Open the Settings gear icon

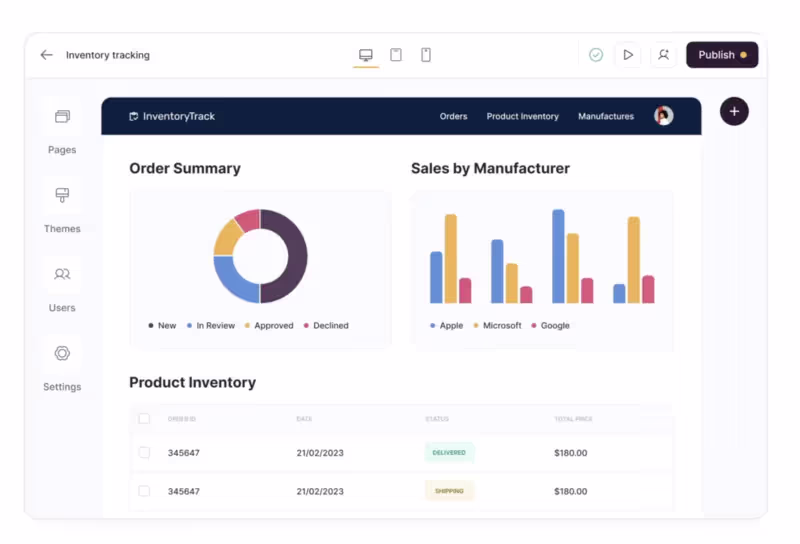[62, 353]
